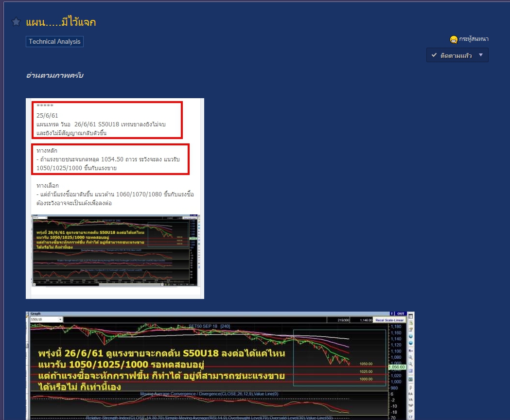Click the 1050.00 support line label
510x420 pixels.
[x=366, y=364]
